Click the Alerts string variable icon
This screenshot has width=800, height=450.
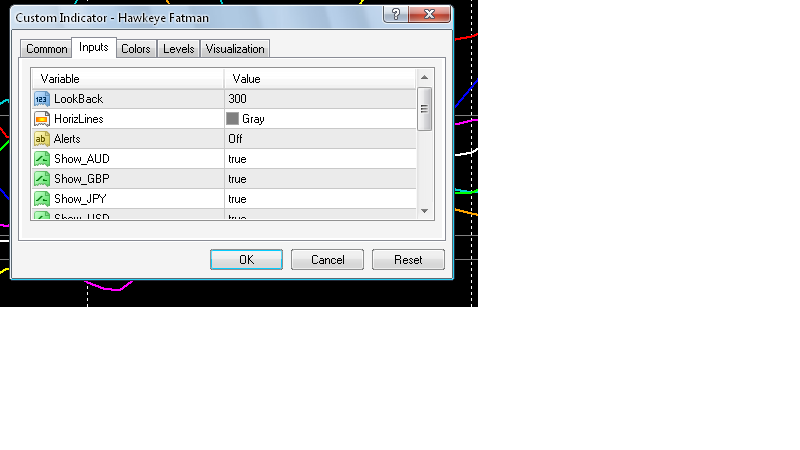point(42,139)
